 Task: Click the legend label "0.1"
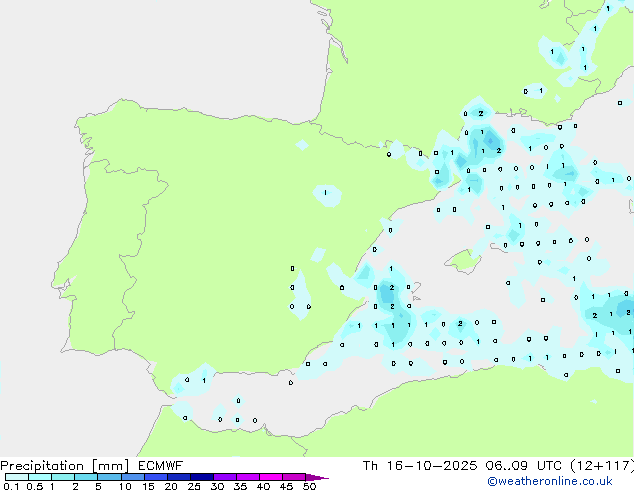pos(11,486)
